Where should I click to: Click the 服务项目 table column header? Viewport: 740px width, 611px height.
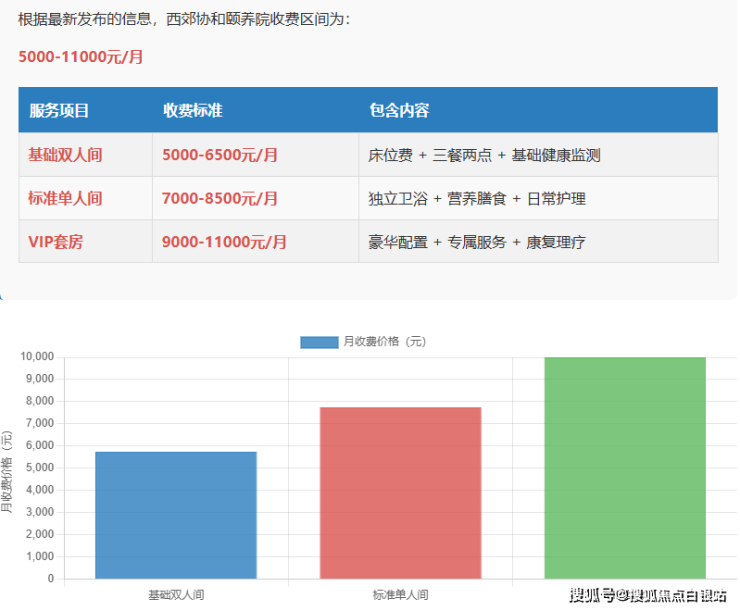click(x=59, y=110)
